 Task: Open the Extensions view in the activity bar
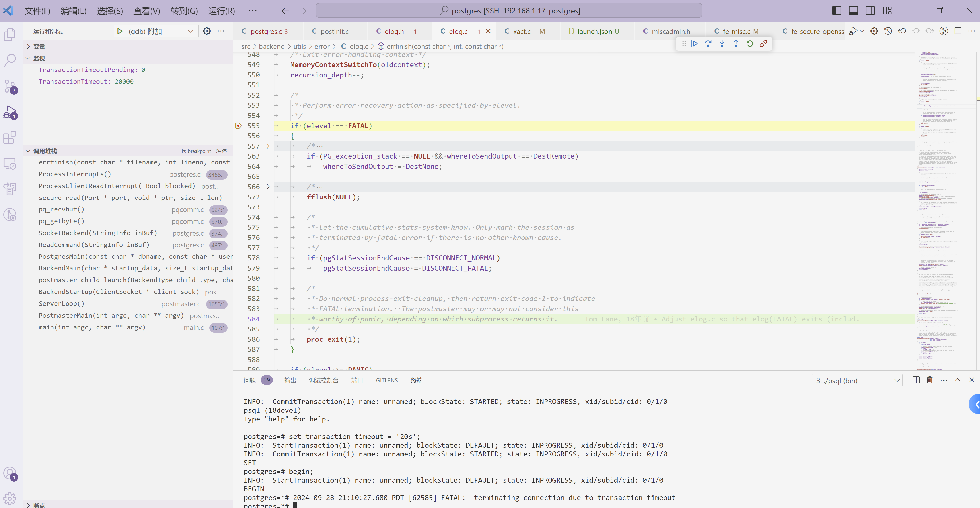(x=10, y=138)
